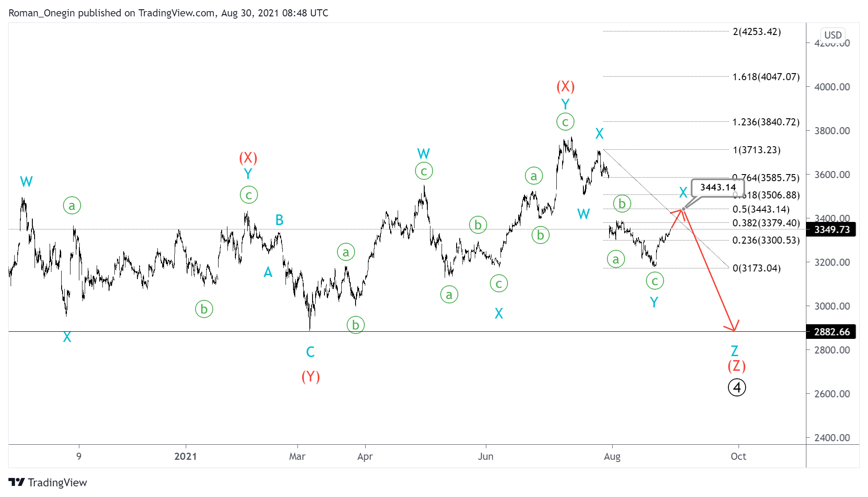Click the red (X) wave label near the peak
Screen dimensions: 868x497
(x=565, y=87)
